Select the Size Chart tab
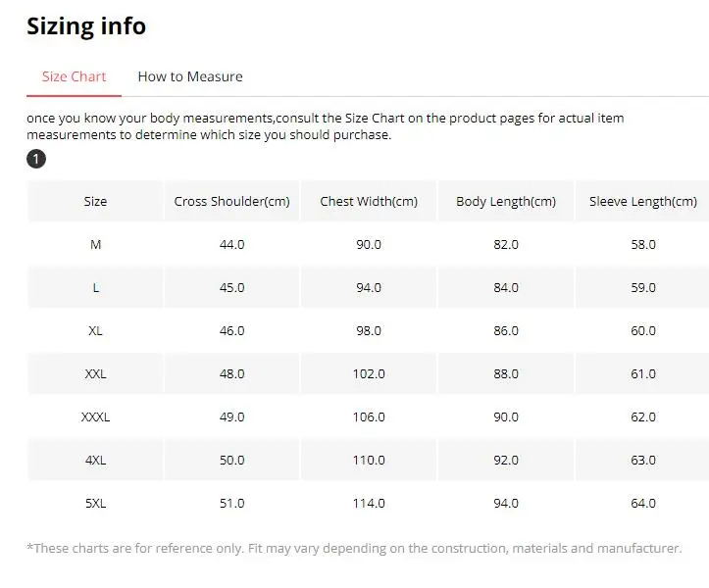Image resolution: width=709 pixels, height=588 pixels. [75, 76]
